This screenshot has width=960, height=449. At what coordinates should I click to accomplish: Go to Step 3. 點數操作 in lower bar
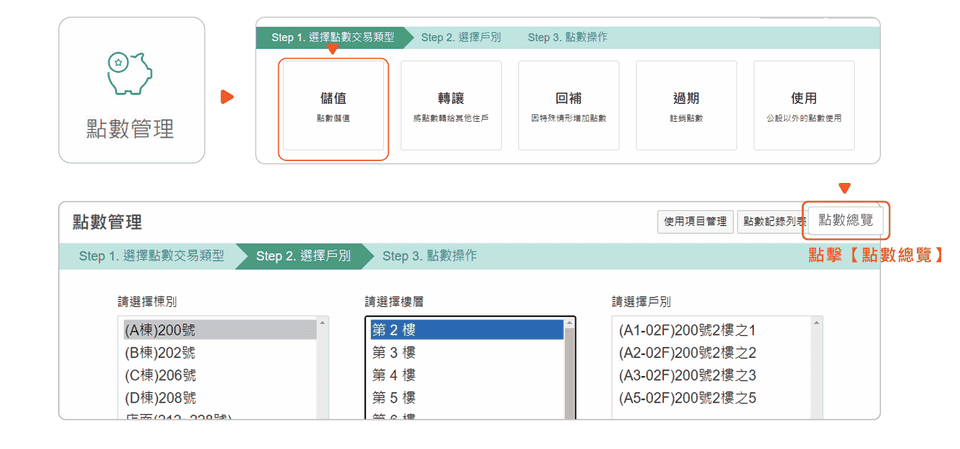[x=429, y=256]
